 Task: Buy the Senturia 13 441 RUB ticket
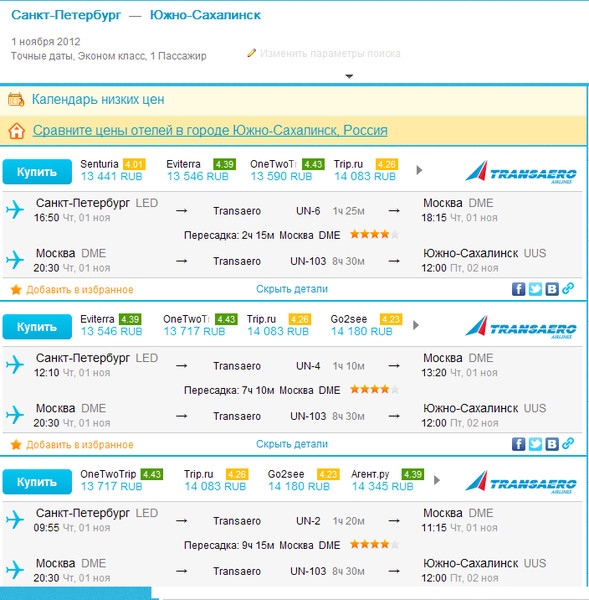pos(37,172)
